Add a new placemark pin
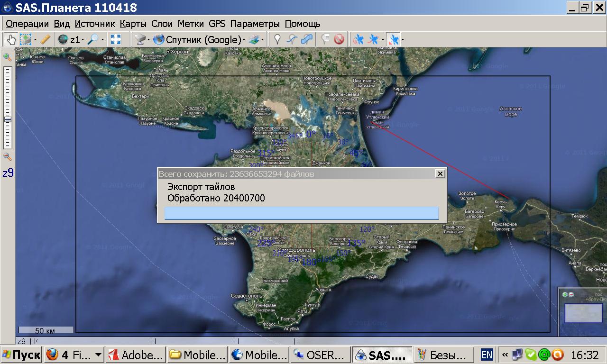This screenshot has height=364, width=607. click(x=278, y=40)
